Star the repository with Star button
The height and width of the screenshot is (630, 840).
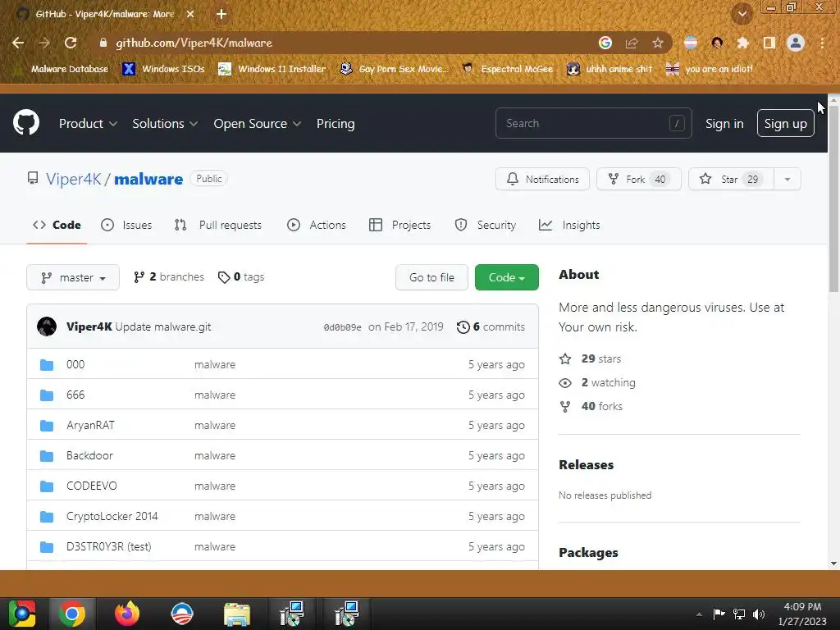pos(731,179)
